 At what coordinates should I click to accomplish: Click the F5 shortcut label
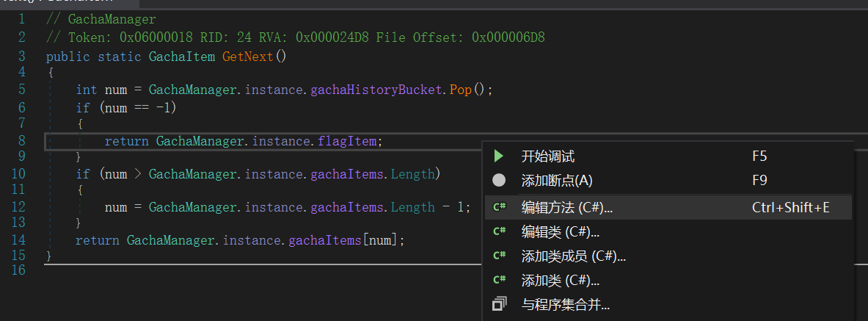pyautogui.click(x=759, y=156)
